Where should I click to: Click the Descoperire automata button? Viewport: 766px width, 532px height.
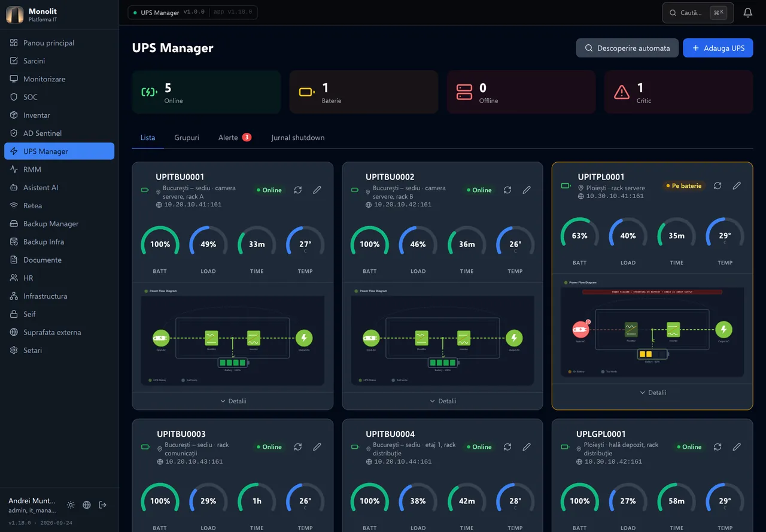coord(627,48)
